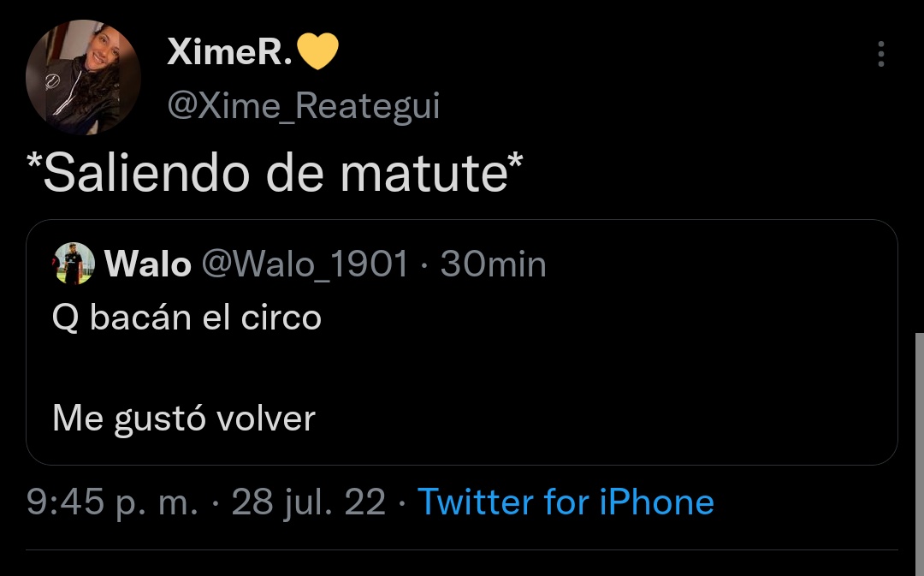
Task: Open the tweet options with the three-dot icon
Action: pyautogui.click(x=881, y=53)
